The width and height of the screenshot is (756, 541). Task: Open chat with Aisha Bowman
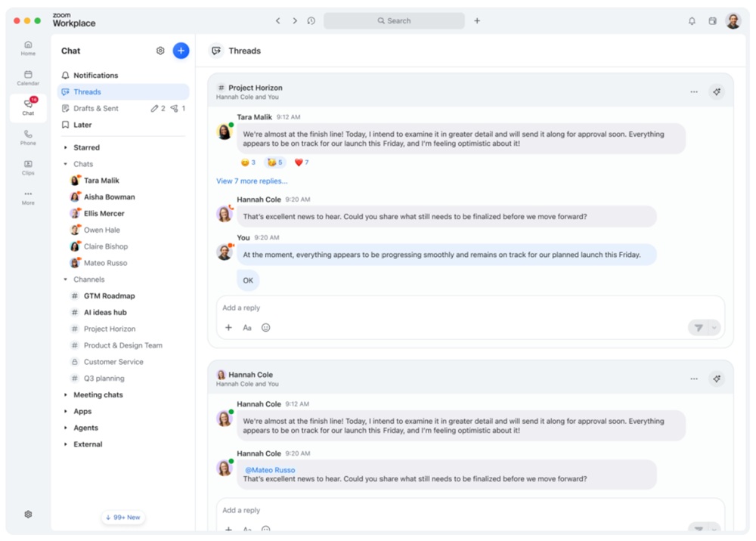pyautogui.click(x=123, y=196)
